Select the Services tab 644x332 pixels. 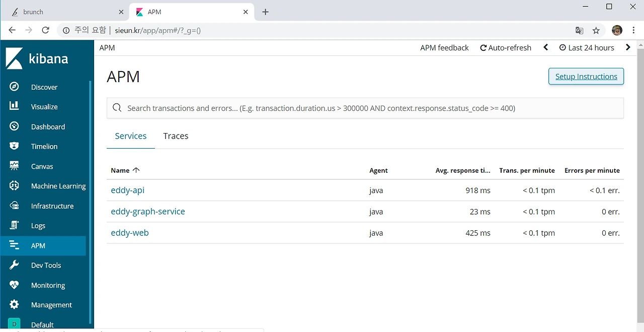(131, 136)
